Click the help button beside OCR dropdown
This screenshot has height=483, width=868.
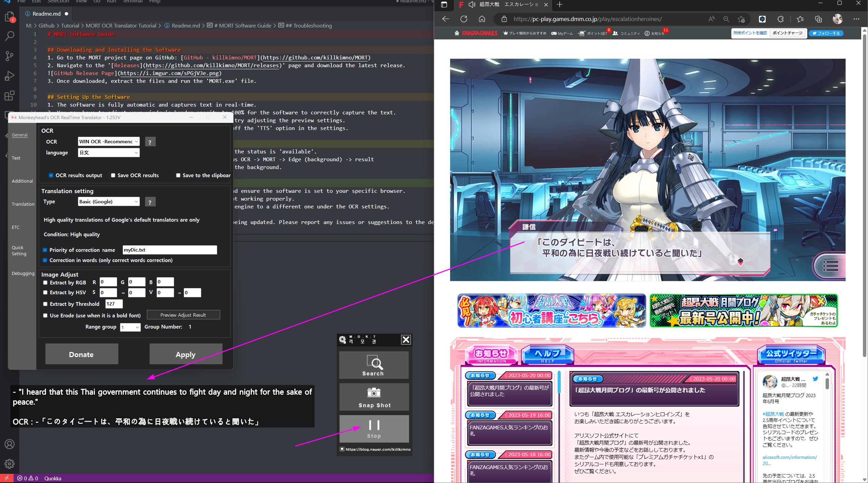click(150, 142)
